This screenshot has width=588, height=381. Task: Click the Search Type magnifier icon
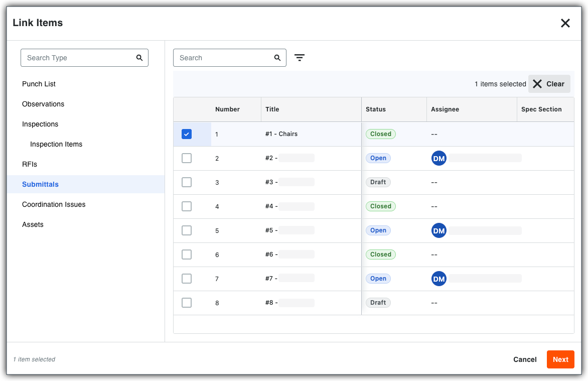(x=139, y=58)
